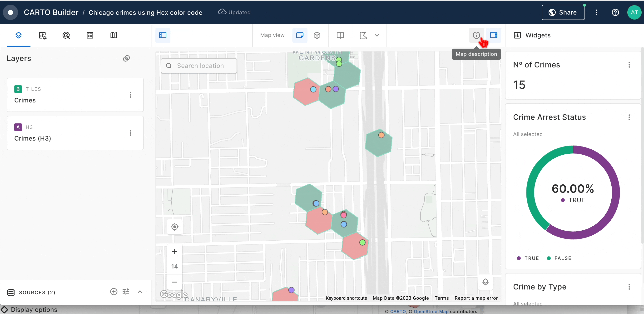
Task: Click the CARTO Builder breadcrumb
Action: point(51,12)
